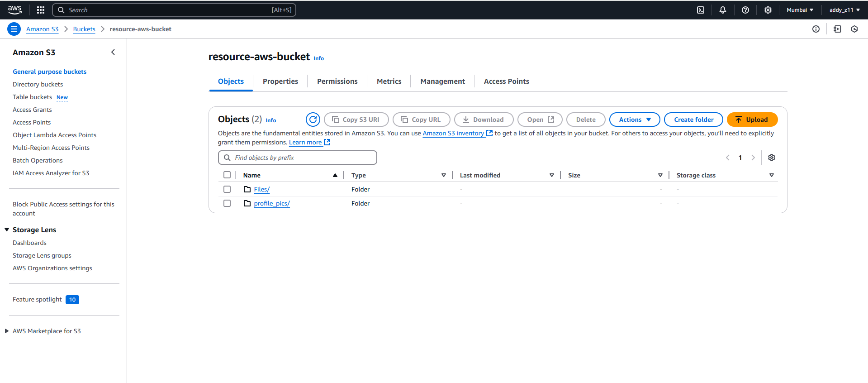This screenshot has width=868, height=383.
Task: Open AWS CloudShell terminal icon
Action: pos(700,10)
